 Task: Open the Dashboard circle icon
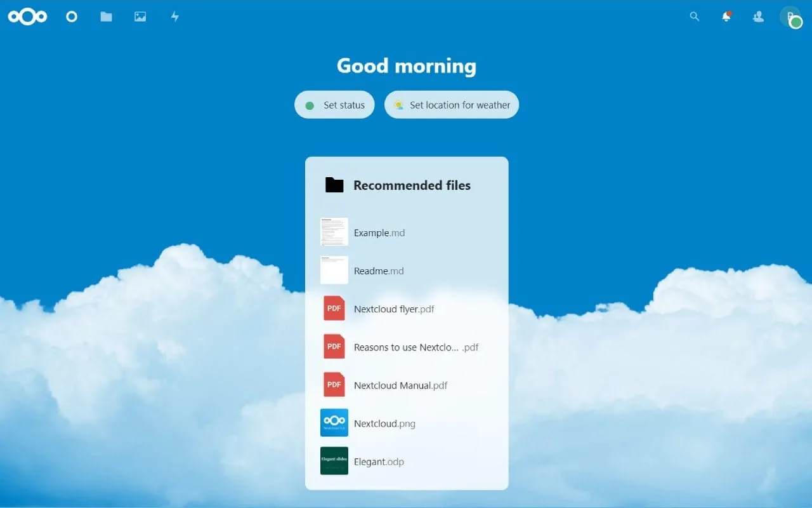(72, 17)
